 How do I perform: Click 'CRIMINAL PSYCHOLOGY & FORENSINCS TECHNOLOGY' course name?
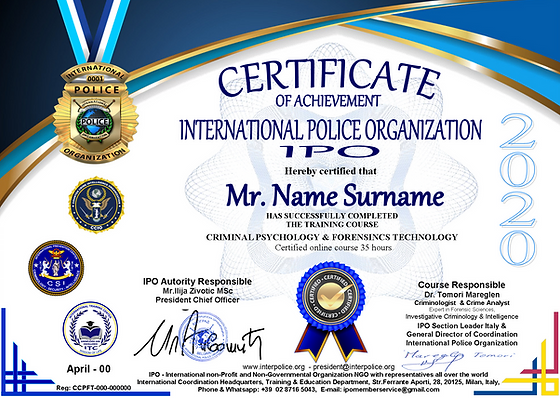(x=332, y=237)
